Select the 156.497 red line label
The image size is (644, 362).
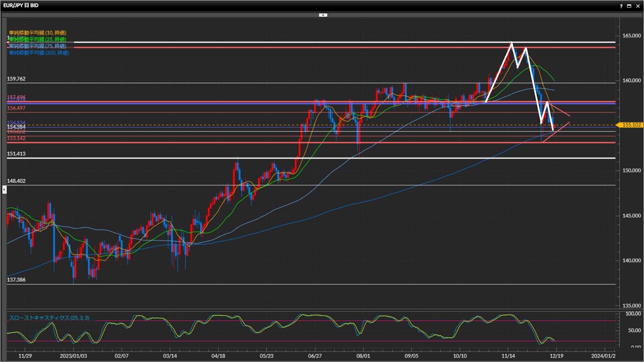click(x=16, y=108)
